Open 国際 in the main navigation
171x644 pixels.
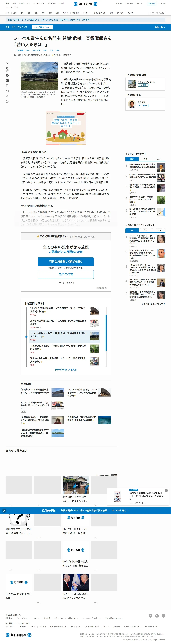point(57,13)
